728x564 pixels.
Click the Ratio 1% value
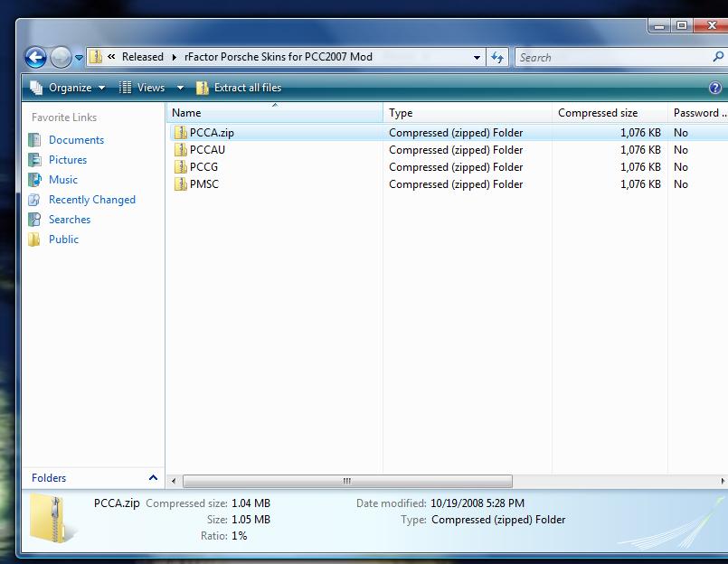pos(239,536)
